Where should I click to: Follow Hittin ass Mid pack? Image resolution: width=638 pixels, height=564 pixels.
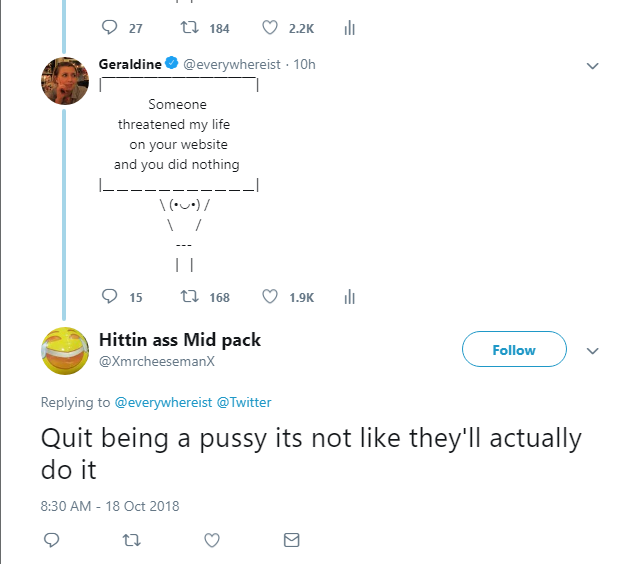coord(514,349)
